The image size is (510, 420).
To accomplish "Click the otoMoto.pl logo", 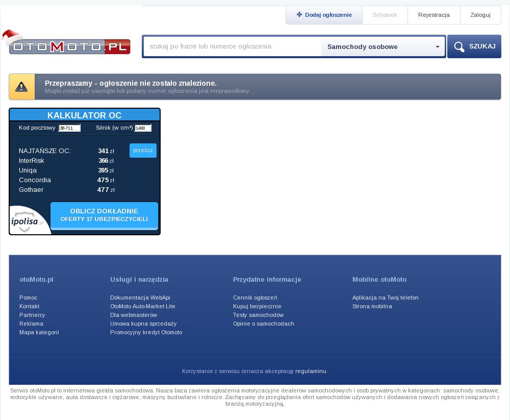I will click(x=69, y=46).
